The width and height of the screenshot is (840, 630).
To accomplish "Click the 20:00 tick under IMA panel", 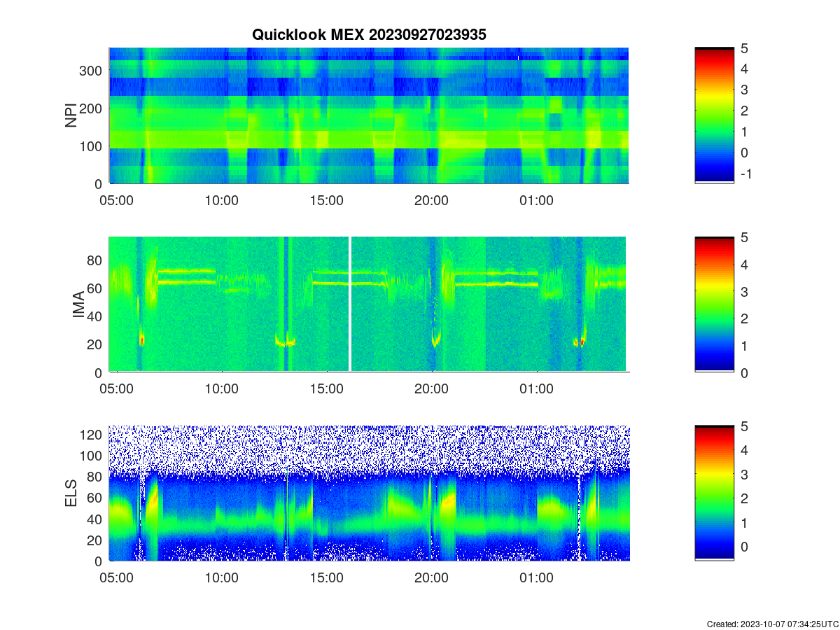I will 432,389.
